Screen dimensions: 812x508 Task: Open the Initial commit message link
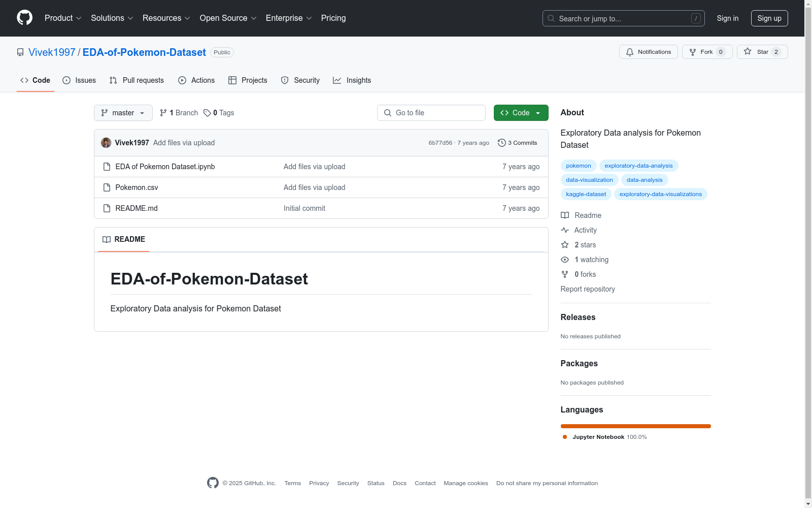click(304, 208)
